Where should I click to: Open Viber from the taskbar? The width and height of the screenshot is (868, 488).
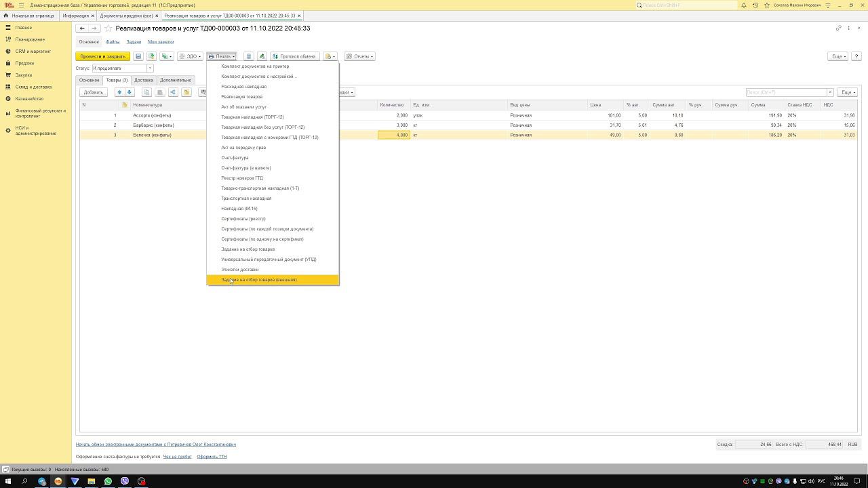(125, 481)
